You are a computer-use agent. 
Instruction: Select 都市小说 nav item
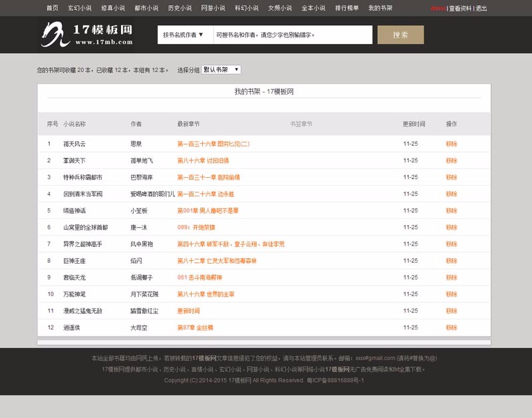146,8
